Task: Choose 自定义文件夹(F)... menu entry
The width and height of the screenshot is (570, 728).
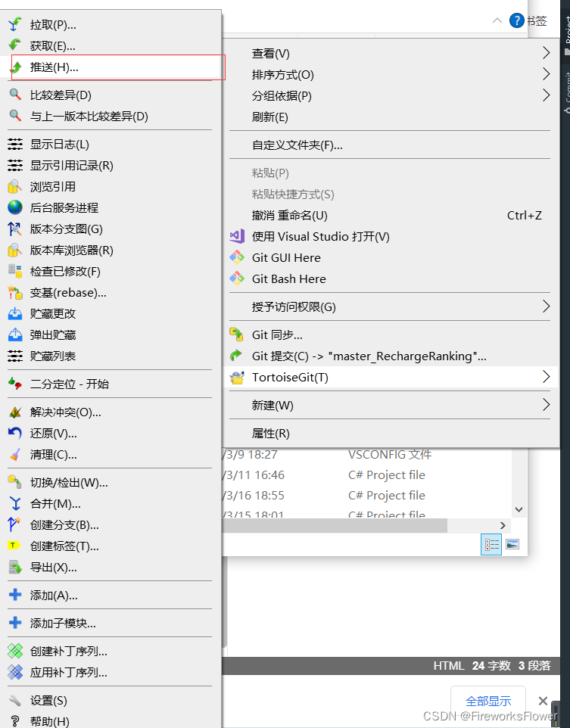Action: pyautogui.click(x=391, y=145)
